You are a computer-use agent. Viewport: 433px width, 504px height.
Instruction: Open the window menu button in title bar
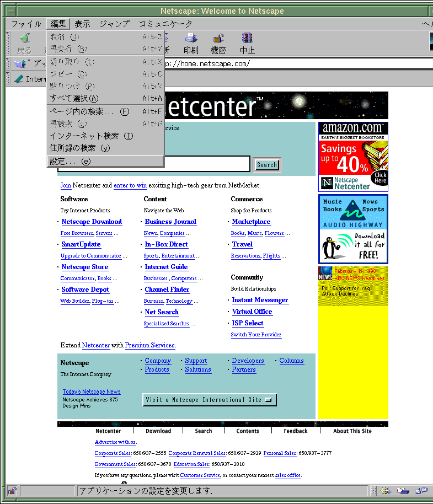[11, 11]
